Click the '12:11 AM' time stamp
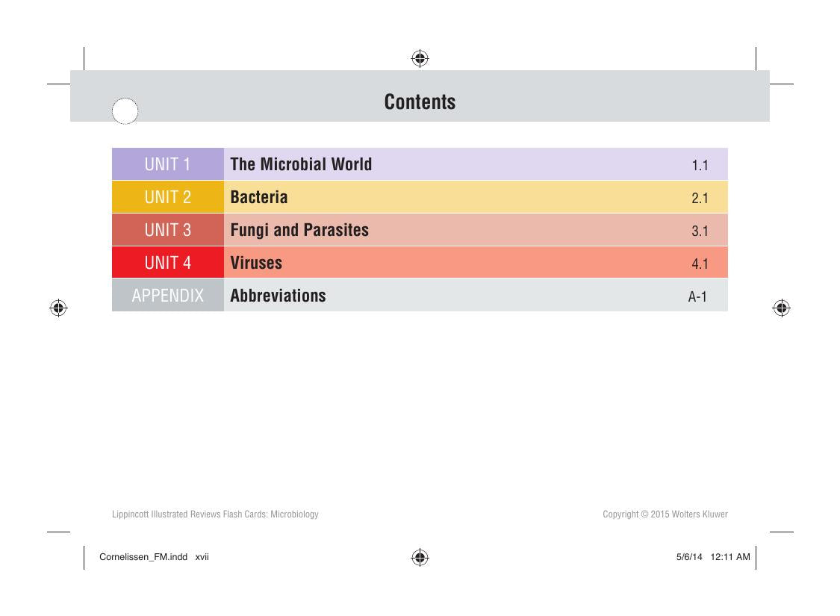840x616 pixels. (x=730, y=557)
